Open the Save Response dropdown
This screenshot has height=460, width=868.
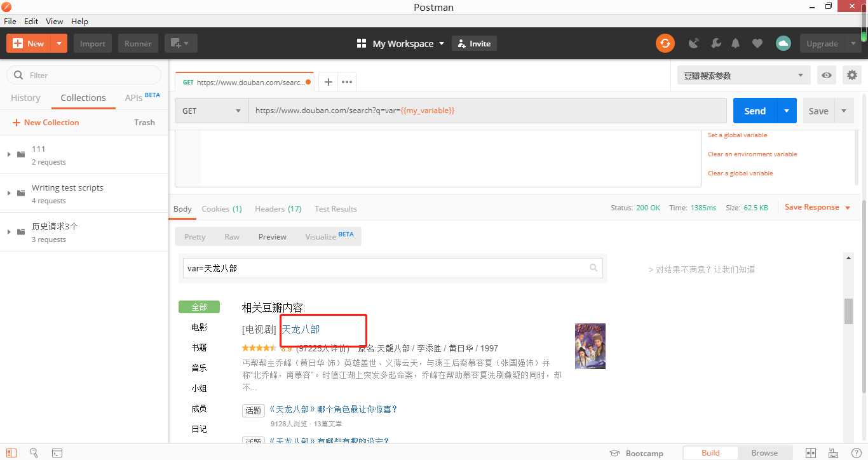click(x=817, y=207)
